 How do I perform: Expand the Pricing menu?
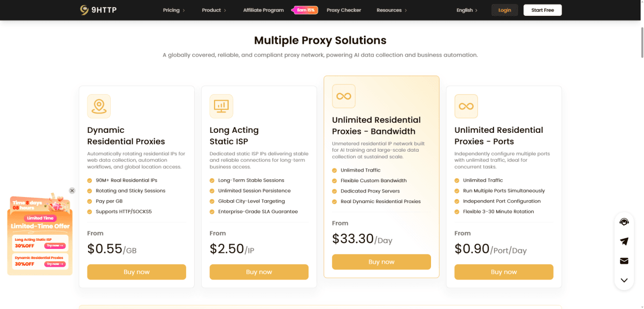pos(174,10)
